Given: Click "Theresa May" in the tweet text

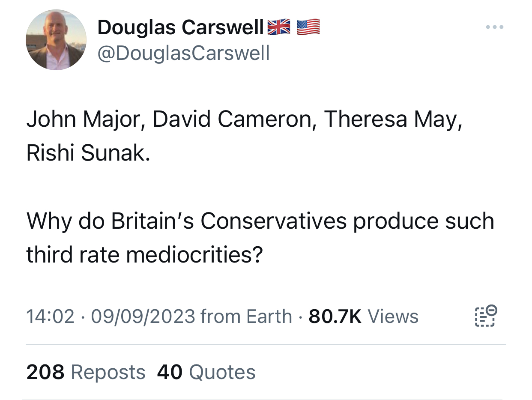Looking at the screenshot, I should pyautogui.click(x=392, y=119).
